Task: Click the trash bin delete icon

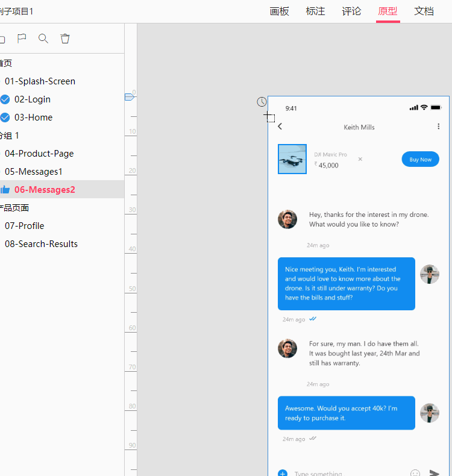Action: (x=65, y=39)
